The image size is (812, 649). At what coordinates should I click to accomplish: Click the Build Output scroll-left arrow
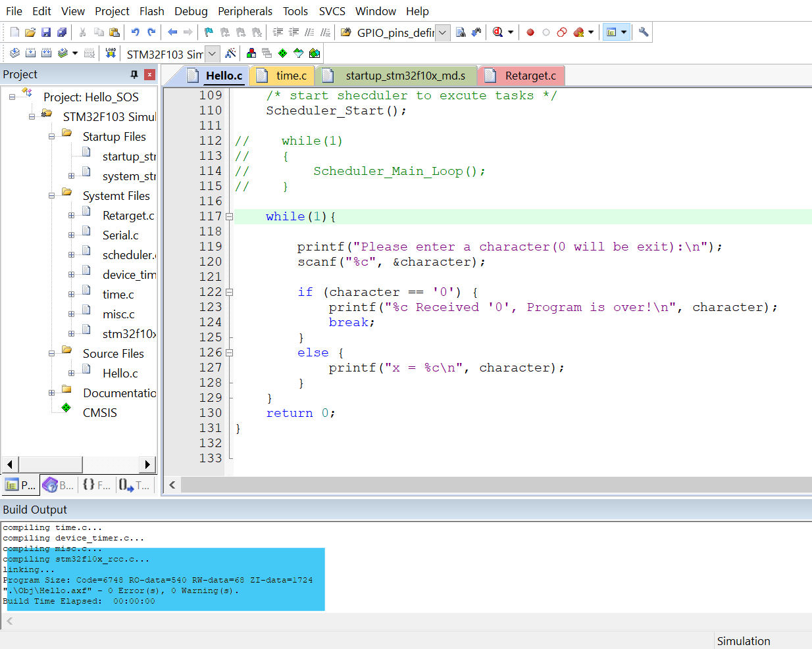click(x=9, y=621)
